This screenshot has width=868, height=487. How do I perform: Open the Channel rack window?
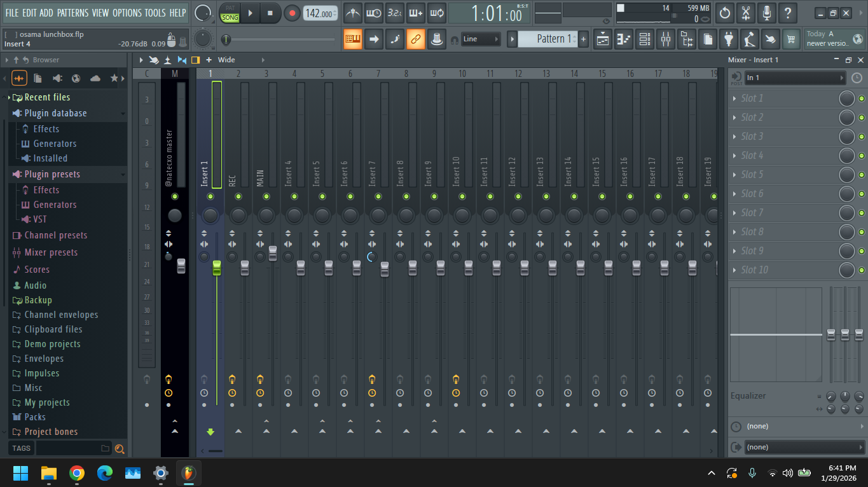(645, 39)
